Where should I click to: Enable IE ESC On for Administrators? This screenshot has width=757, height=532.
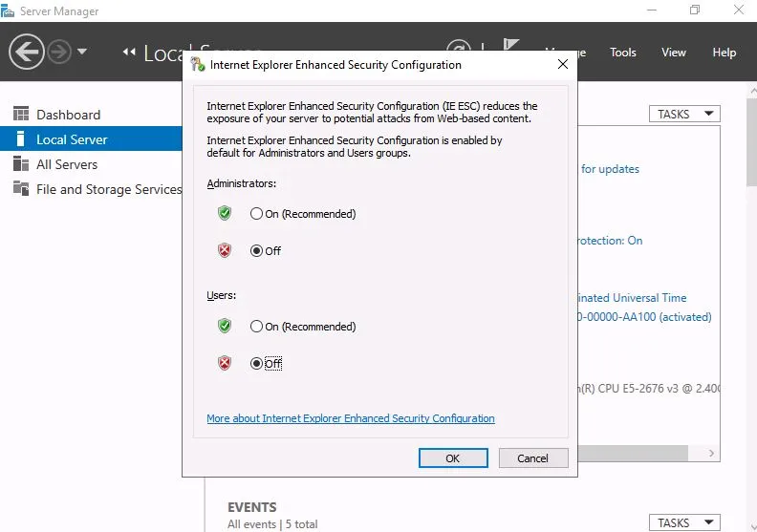[256, 214]
